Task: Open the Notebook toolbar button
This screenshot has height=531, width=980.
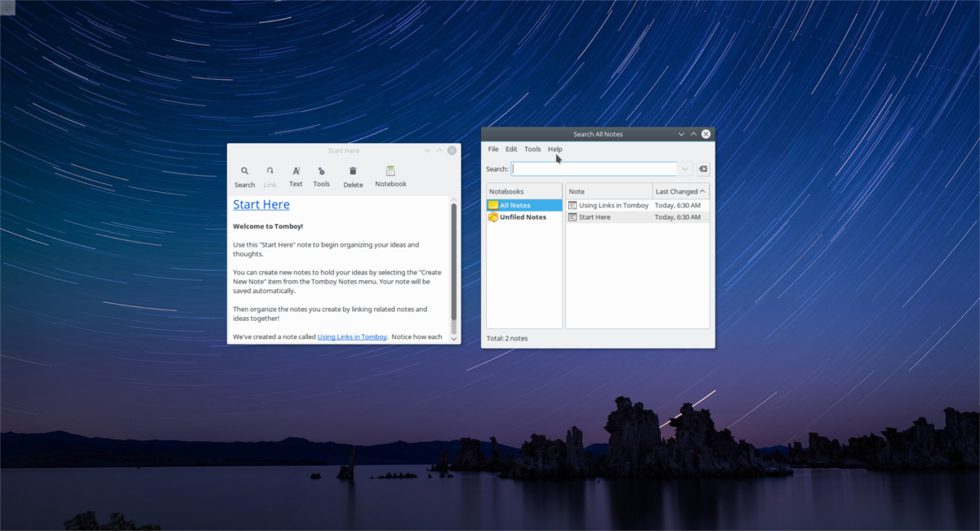Action: point(390,176)
